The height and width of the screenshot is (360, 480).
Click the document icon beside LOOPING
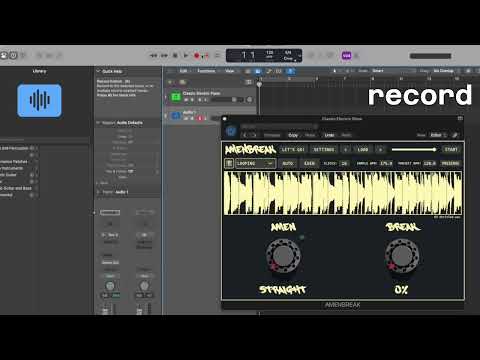point(229,163)
